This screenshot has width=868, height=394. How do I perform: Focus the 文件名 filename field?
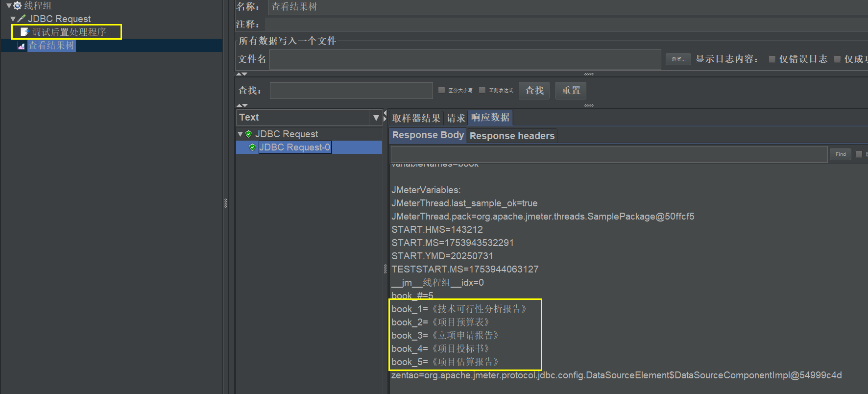point(465,59)
